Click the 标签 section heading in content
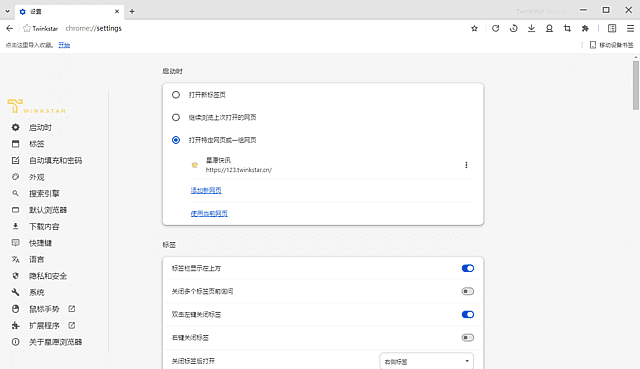This screenshot has height=369, width=640. click(169, 245)
